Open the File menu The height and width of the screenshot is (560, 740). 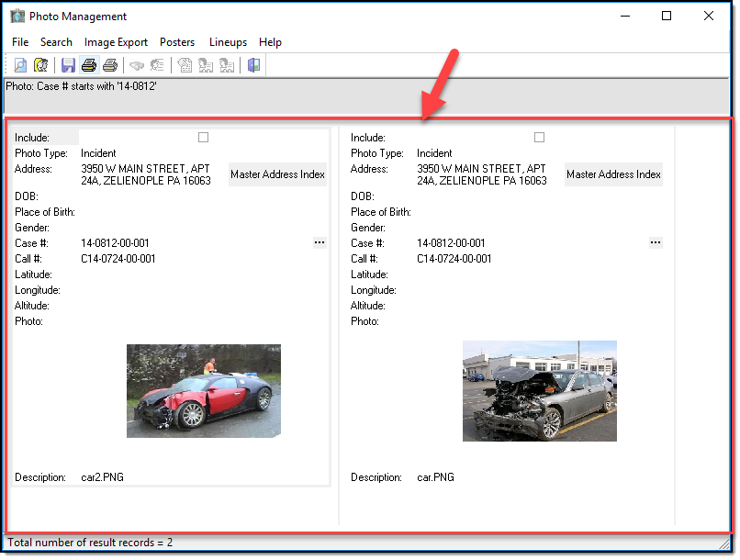20,42
